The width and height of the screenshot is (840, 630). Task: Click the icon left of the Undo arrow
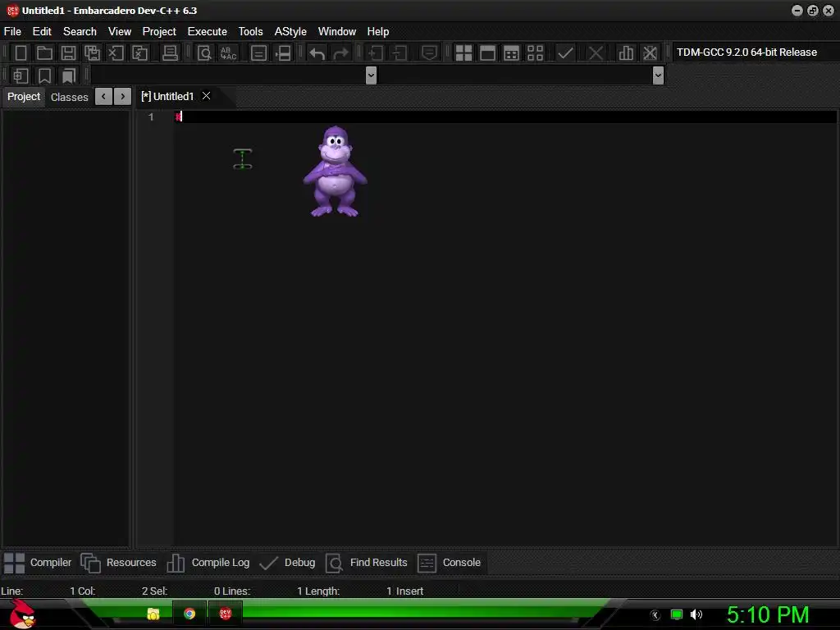tap(283, 52)
